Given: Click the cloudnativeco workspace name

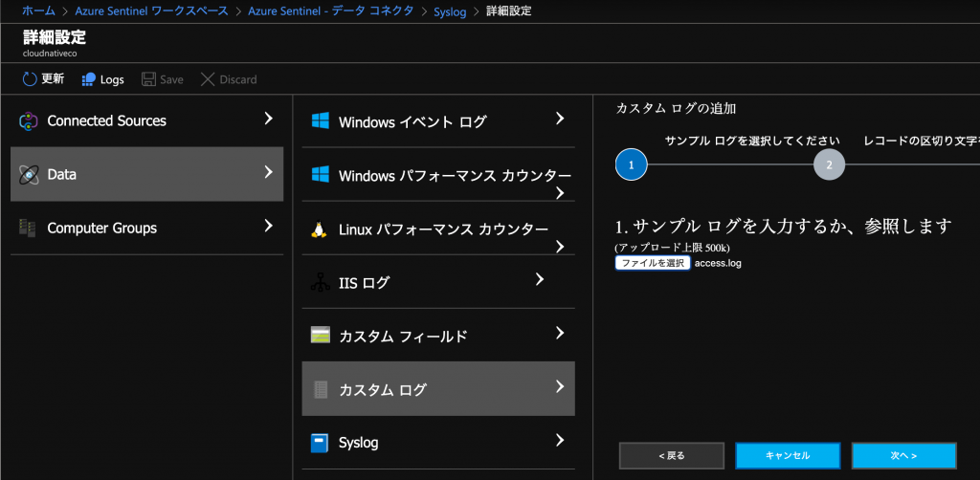Looking at the screenshot, I should 50,53.
